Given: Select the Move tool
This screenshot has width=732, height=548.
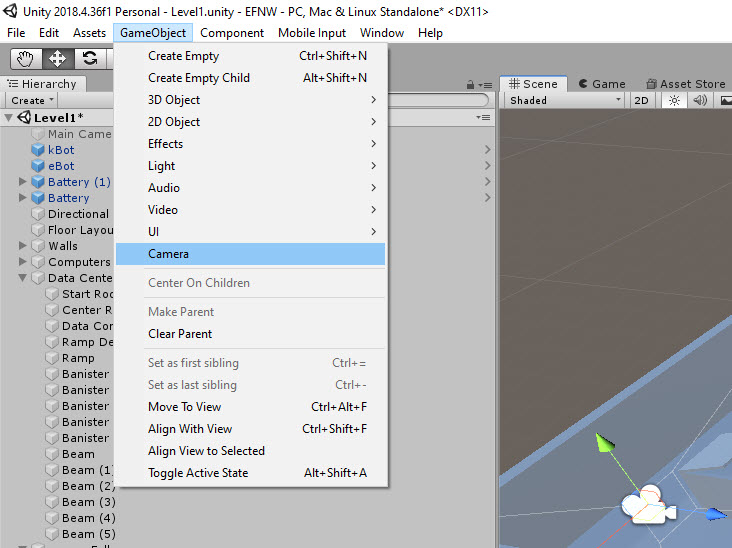Looking at the screenshot, I should point(58,58).
